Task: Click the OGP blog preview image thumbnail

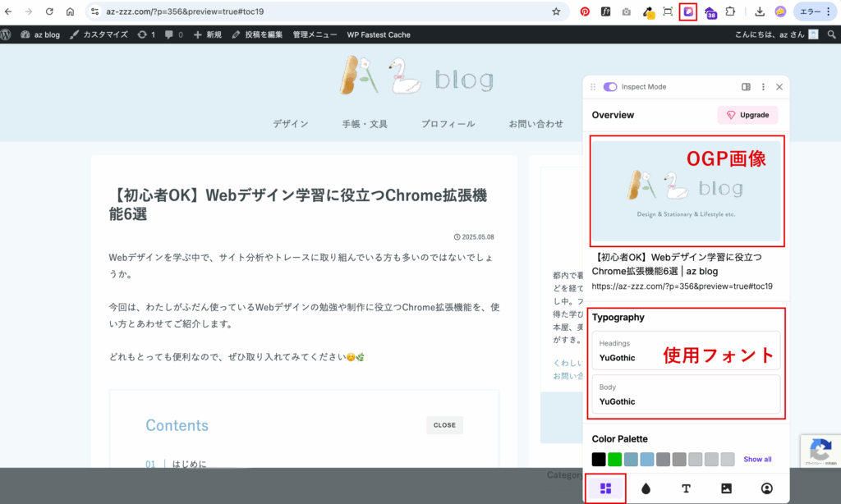Action: [687, 191]
